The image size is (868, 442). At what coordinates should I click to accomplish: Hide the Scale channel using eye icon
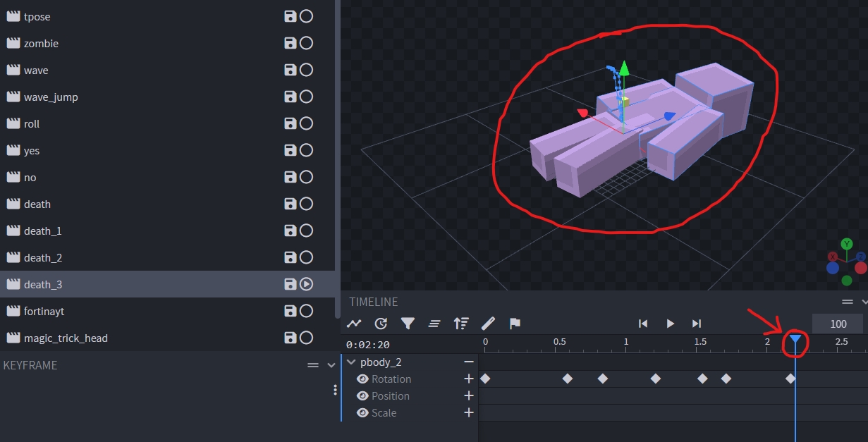pyautogui.click(x=363, y=413)
